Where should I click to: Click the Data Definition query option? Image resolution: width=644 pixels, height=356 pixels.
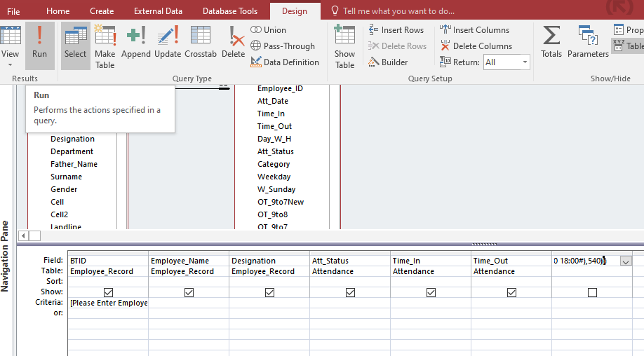click(285, 62)
